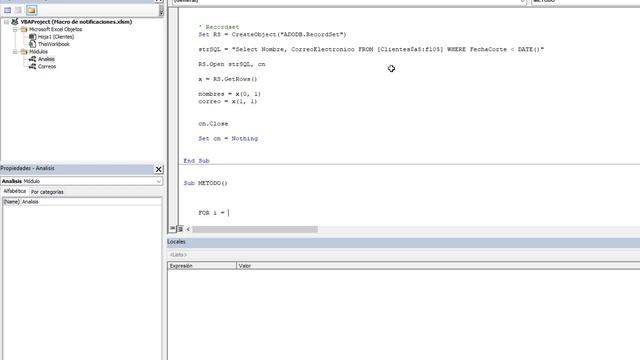Click the Expresión column header

pos(202,266)
